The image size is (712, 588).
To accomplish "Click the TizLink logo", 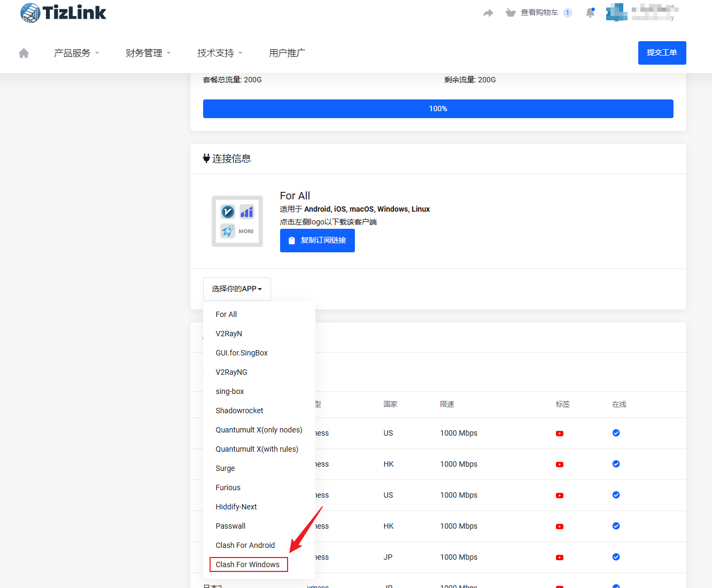I will [63, 12].
